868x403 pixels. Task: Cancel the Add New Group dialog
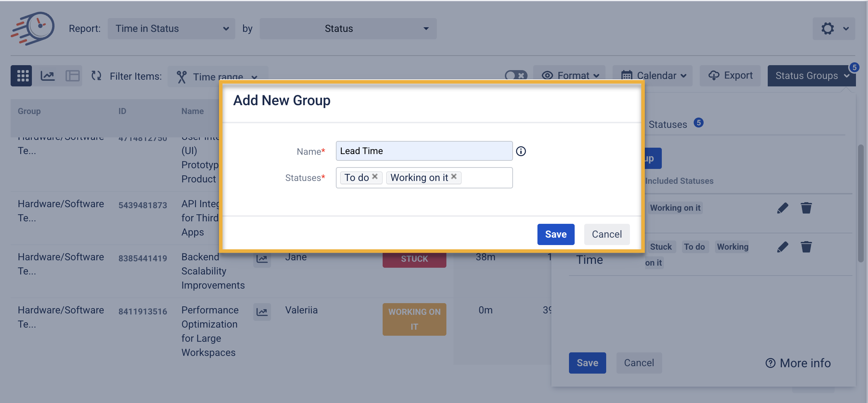coord(607,234)
